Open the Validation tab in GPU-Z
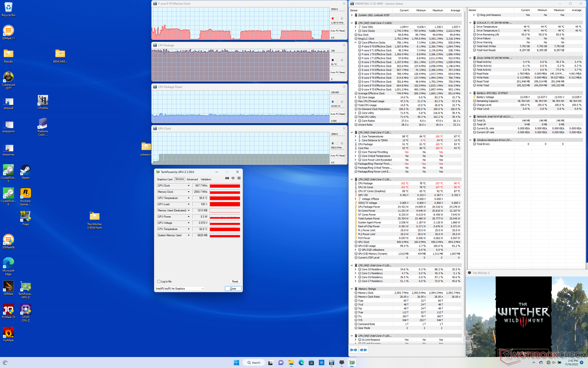This screenshot has height=368, width=588. click(x=206, y=179)
